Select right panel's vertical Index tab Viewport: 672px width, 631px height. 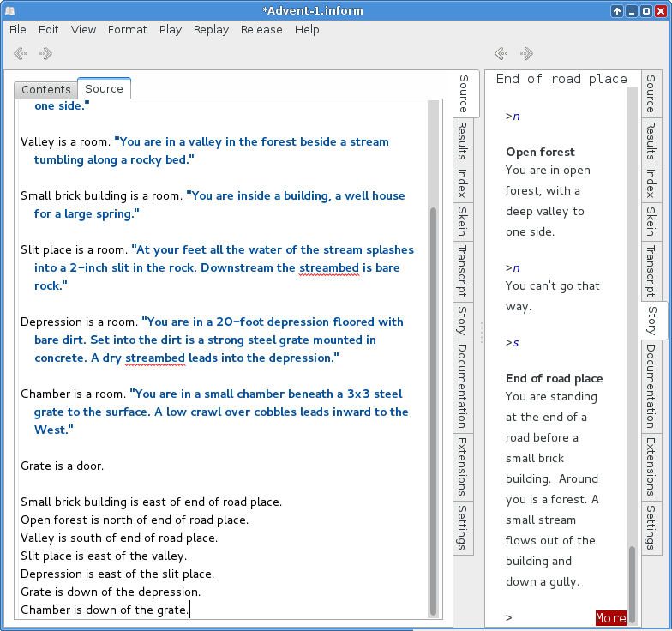(x=651, y=183)
